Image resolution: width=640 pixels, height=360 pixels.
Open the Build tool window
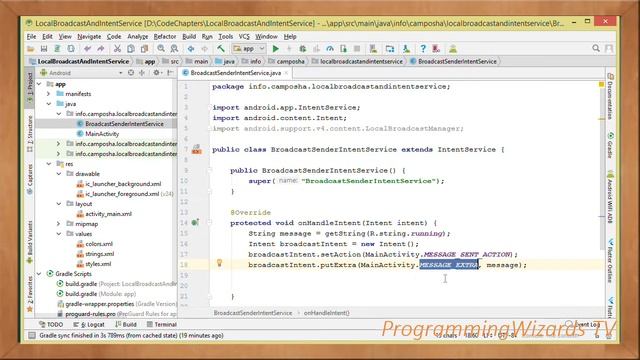[126, 324]
